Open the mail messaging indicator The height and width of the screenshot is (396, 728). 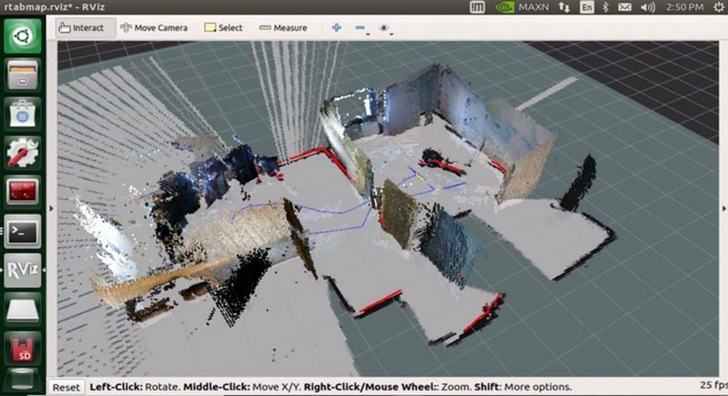624,7
